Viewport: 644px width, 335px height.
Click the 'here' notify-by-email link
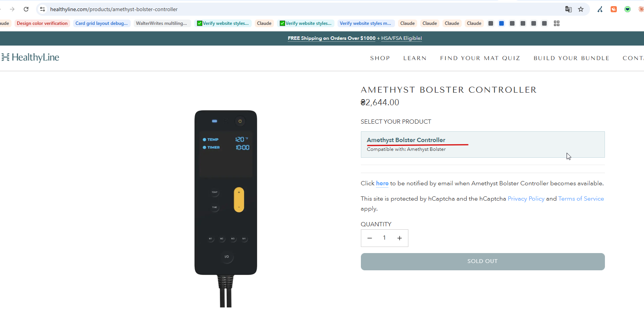tap(382, 183)
